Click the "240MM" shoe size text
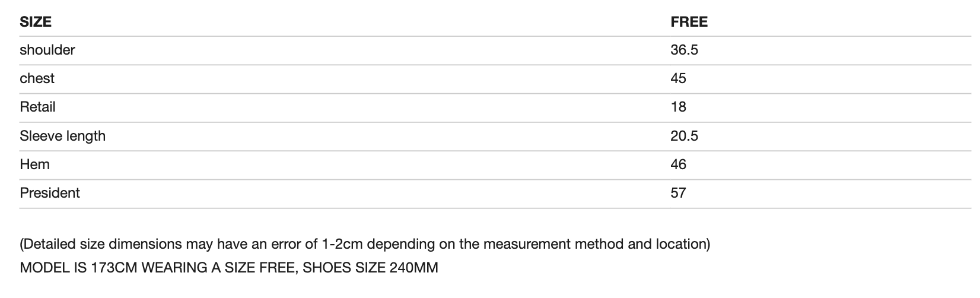Screen dimensions: 980x298 point(413,268)
